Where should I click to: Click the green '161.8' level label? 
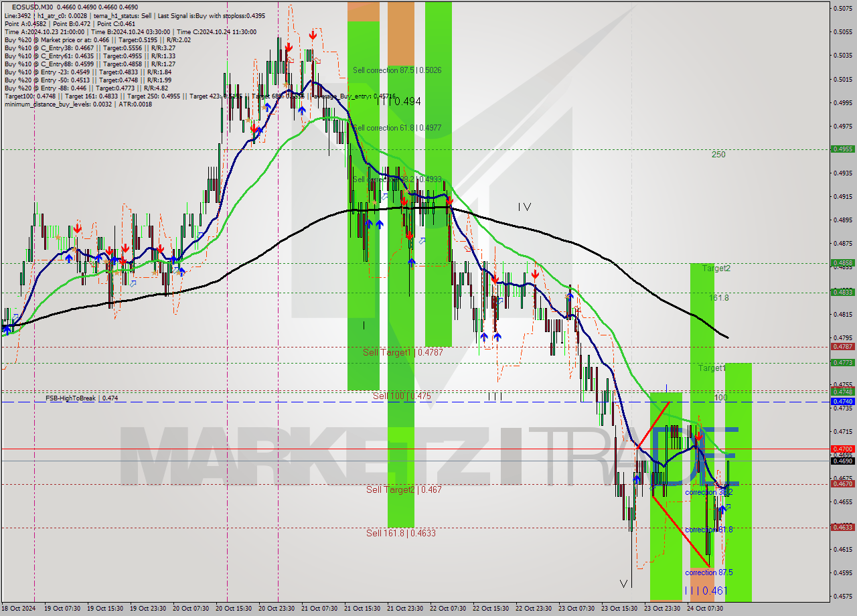click(x=719, y=297)
